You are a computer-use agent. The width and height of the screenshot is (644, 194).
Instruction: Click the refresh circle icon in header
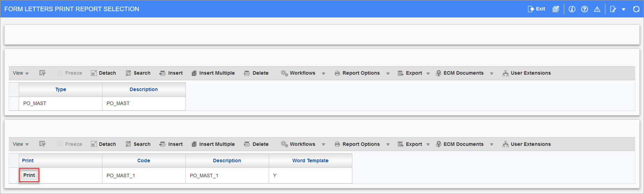tap(636, 9)
